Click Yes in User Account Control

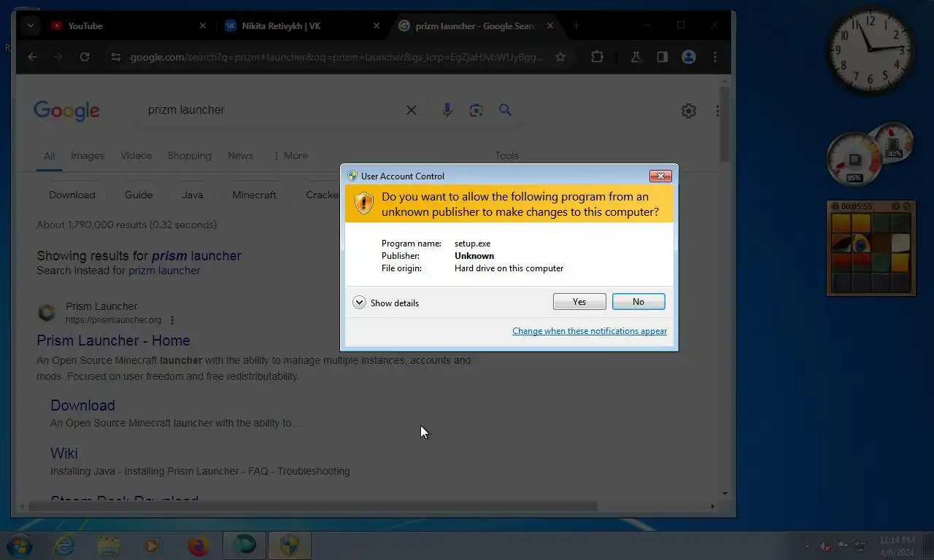579,302
